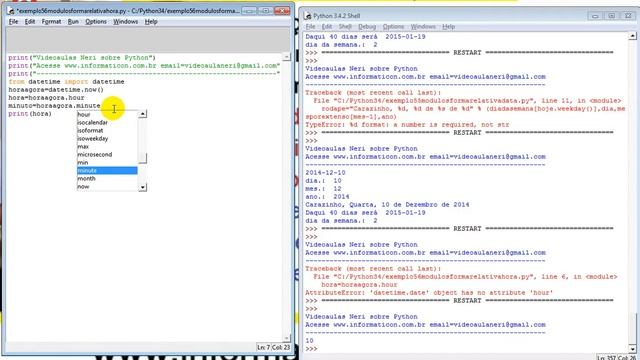Image resolution: width=640 pixels, height=360 pixels.
Task: Click Python icon in Shell title bar
Action: pos(308,16)
